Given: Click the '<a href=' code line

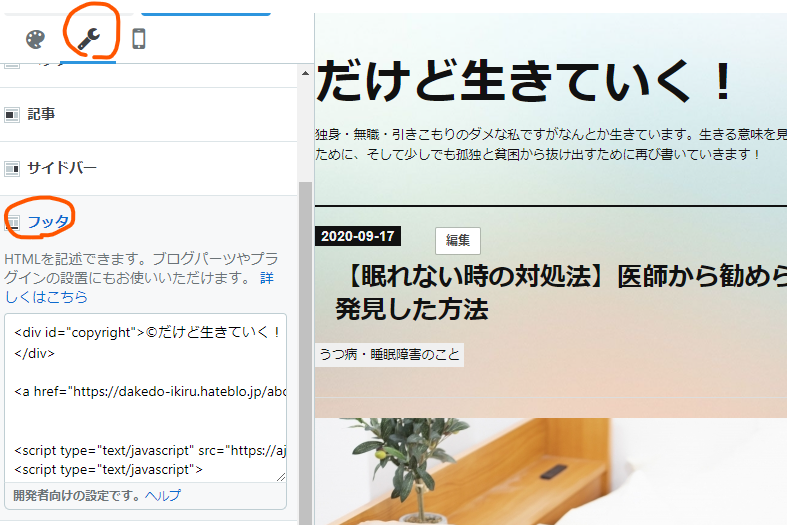Looking at the screenshot, I should coord(150,391).
